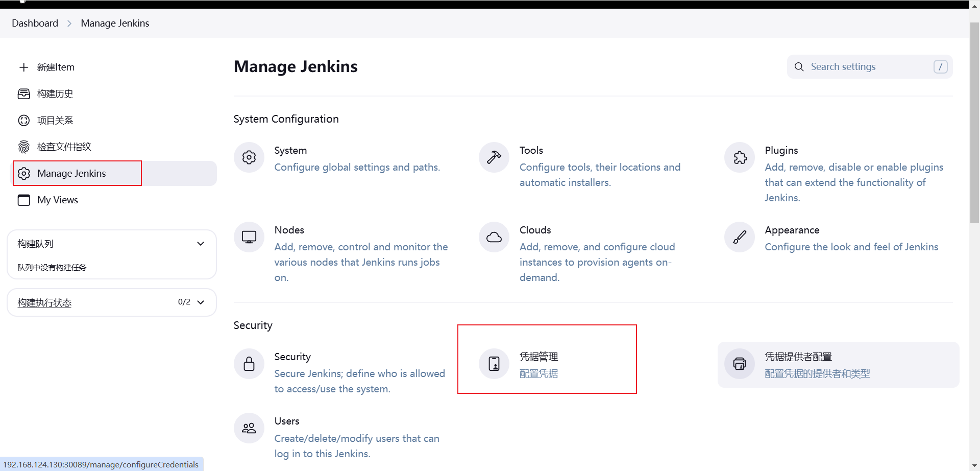Focus the Search settings input field
The width and height of the screenshot is (980, 471).
click(x=870, y=67)
